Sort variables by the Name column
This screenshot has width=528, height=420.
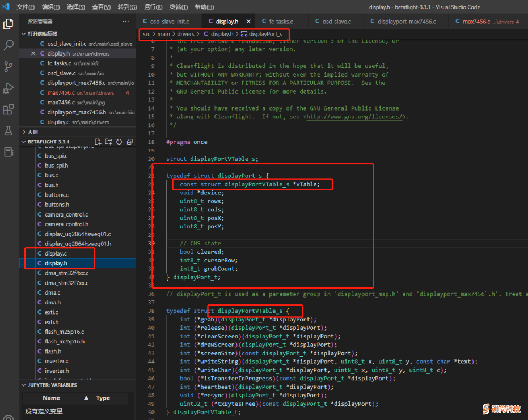[51, 398]
